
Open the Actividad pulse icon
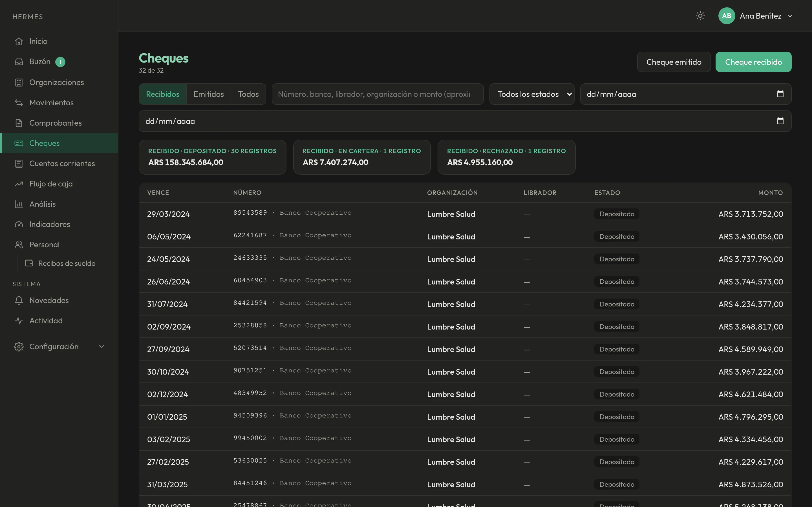[19, 321]
